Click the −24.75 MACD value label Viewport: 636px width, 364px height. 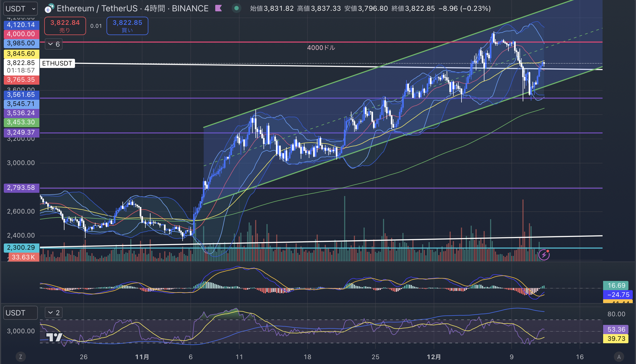tap(618, 295)
